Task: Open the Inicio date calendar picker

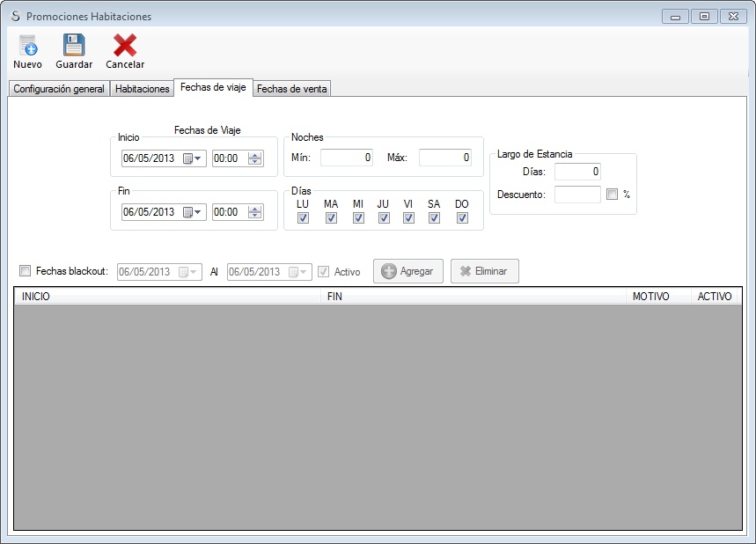Action: (x=192, y=159)
